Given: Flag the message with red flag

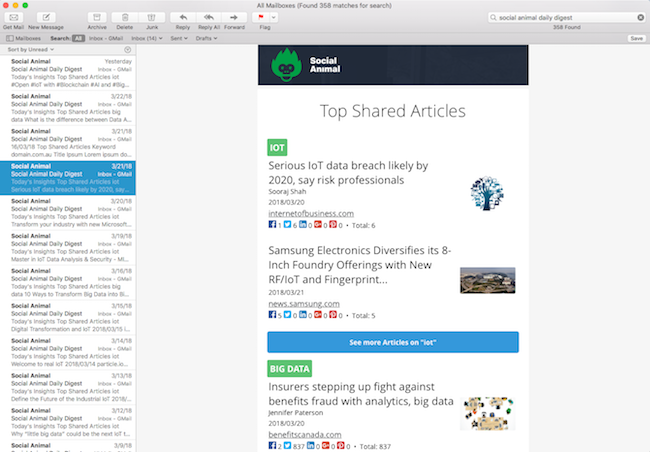Looking at the screenshot, I should (x=261, y=17).
